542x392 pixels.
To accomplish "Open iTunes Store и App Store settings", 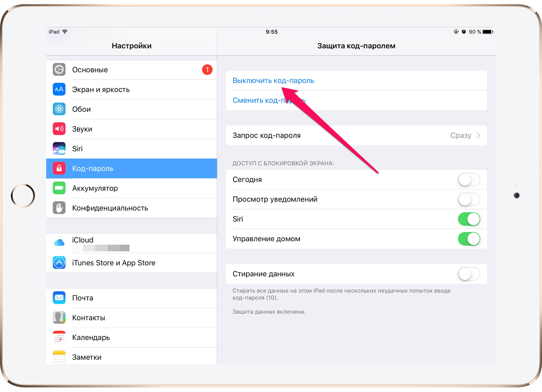I will 132,263.
